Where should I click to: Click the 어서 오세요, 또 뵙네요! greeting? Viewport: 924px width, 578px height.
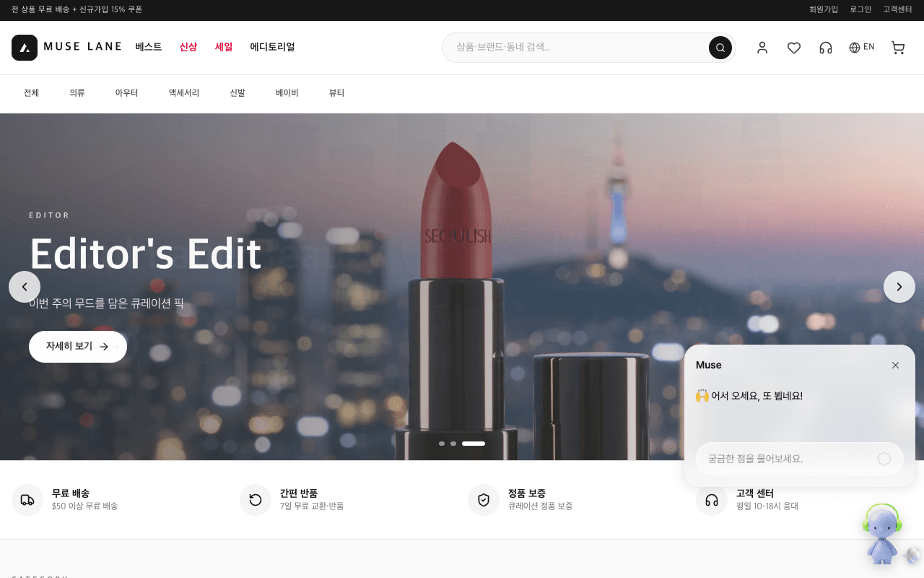tap(749, 396)
